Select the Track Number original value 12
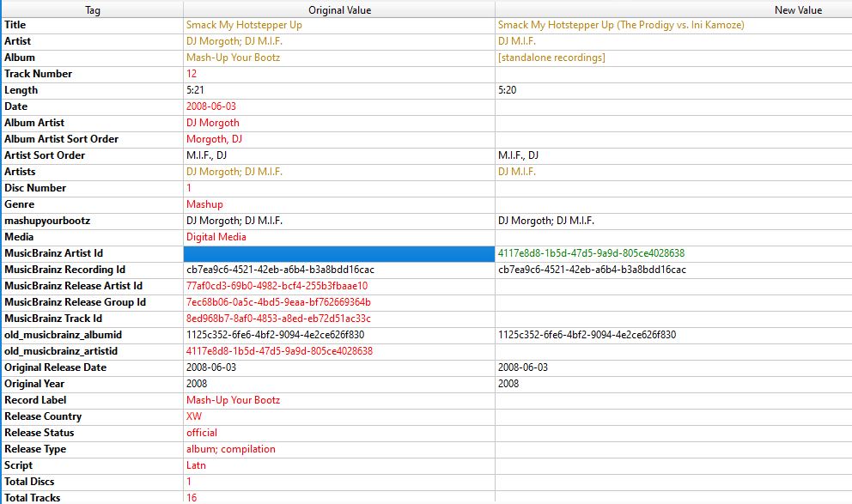The height and width of the screenshot is (504, 852). tap(192, 74)
